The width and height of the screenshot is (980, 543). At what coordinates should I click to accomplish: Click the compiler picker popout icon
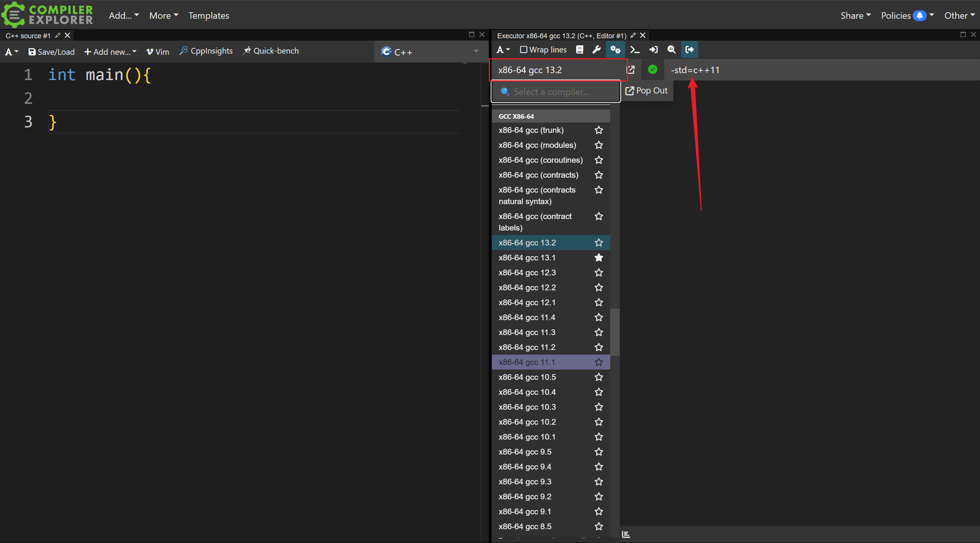[630, 70]
